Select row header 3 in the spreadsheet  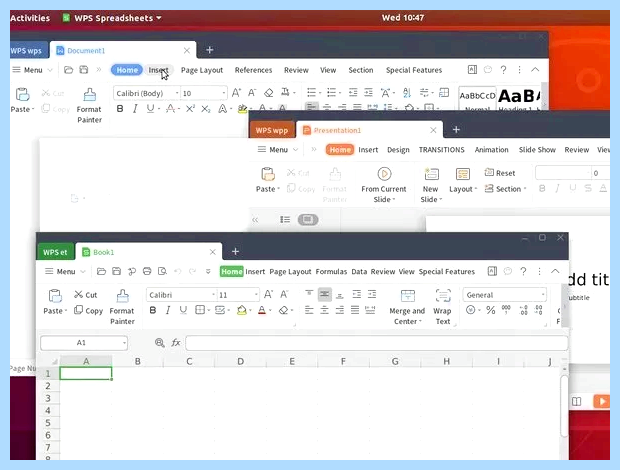(48, 398)
